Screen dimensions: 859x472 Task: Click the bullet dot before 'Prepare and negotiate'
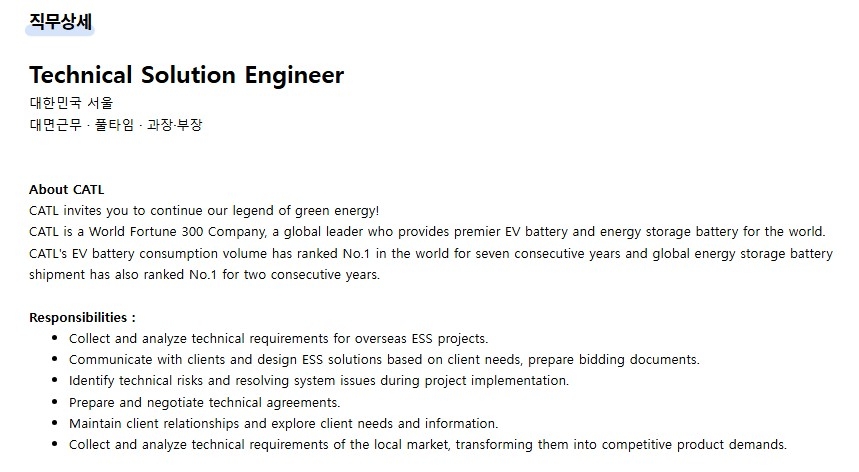coord(54,402)
